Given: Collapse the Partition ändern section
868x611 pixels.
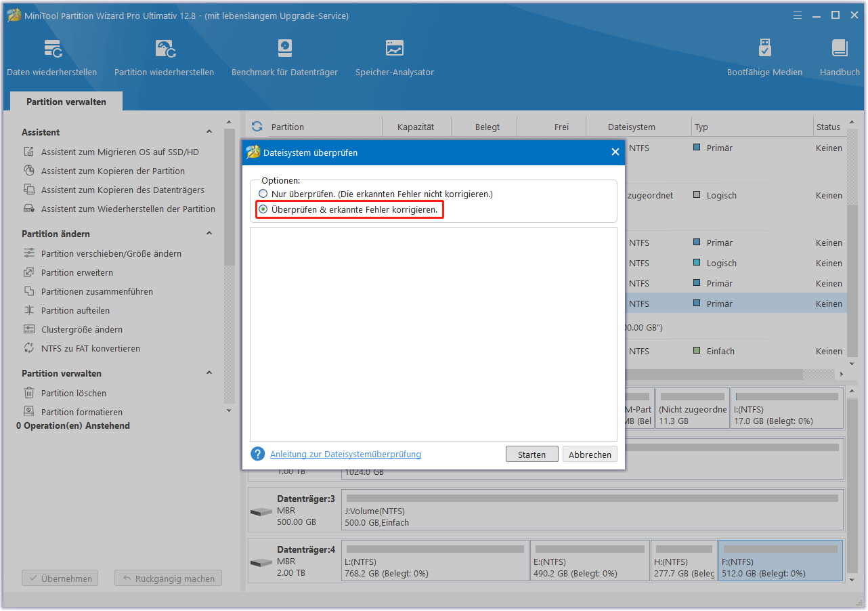Looking at the screenshot, I should tap(209, 234).
